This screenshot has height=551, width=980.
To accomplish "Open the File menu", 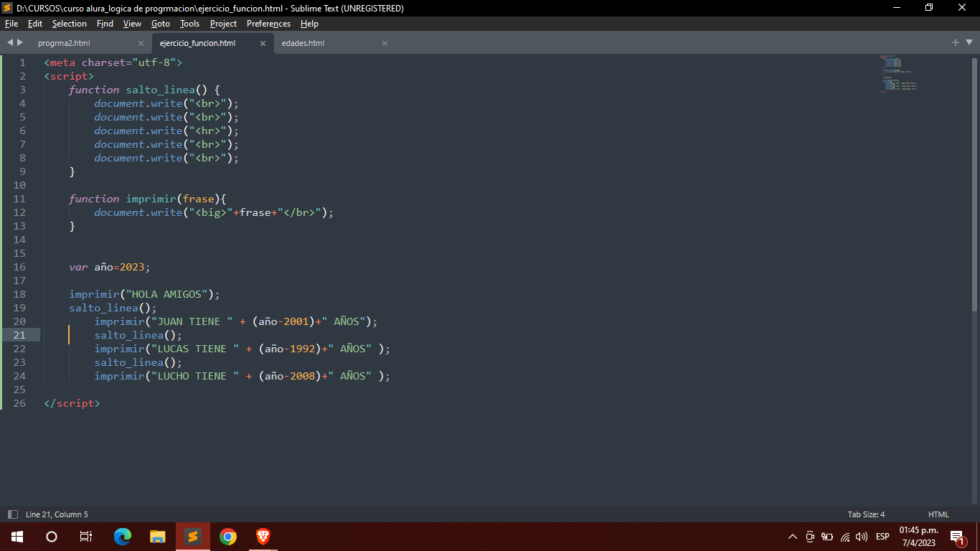I will coord(11,24).
